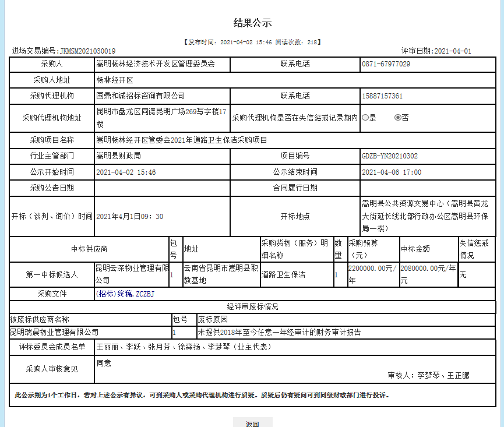Click the 公示结束时间 label
504x427 pixels.
(295, 172)
